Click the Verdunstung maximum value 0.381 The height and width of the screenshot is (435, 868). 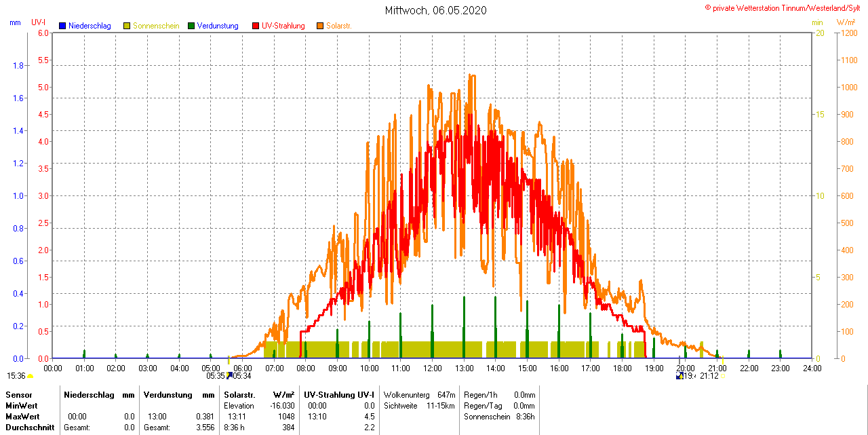pyautogui.click(x=205, y=416)
